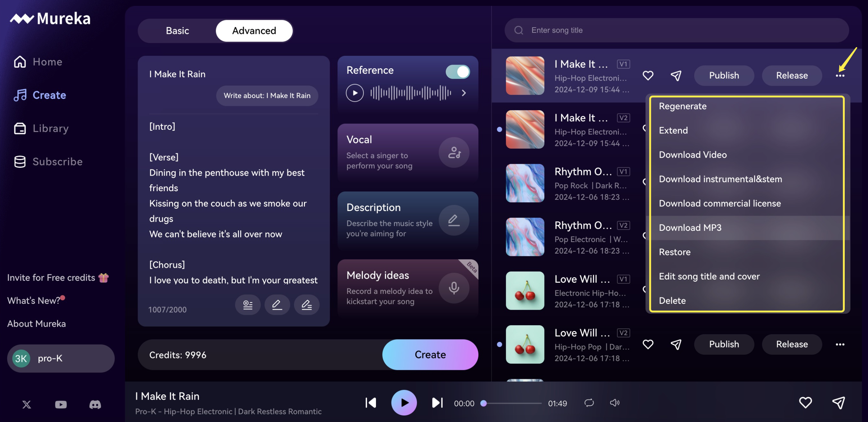Turn off the Reference toggle switch
868x422 pixels.
point(458,72)
